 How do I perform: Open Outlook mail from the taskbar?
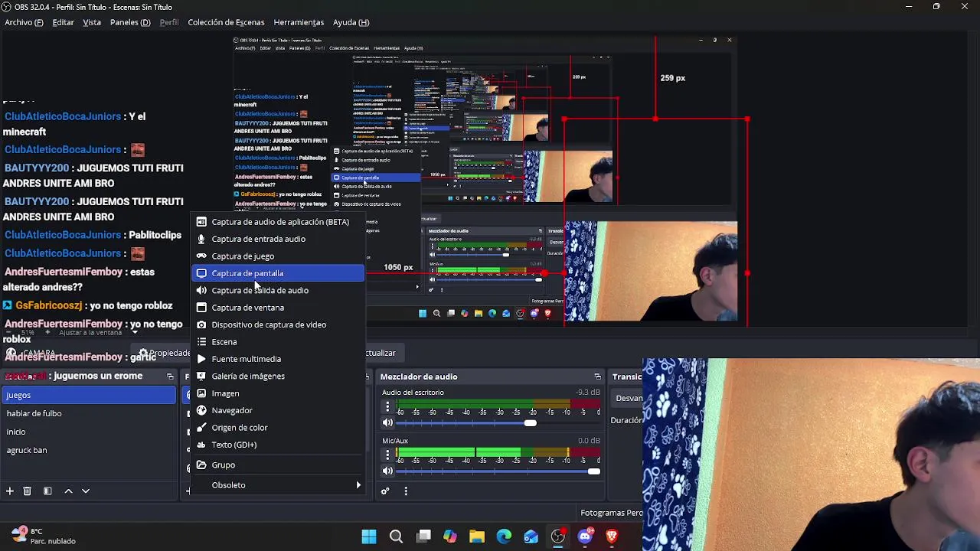(x=531, y=536)
